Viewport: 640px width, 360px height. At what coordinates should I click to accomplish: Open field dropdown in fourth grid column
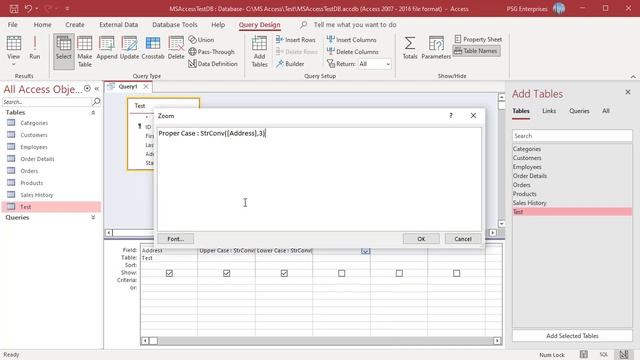click(365, 251)
